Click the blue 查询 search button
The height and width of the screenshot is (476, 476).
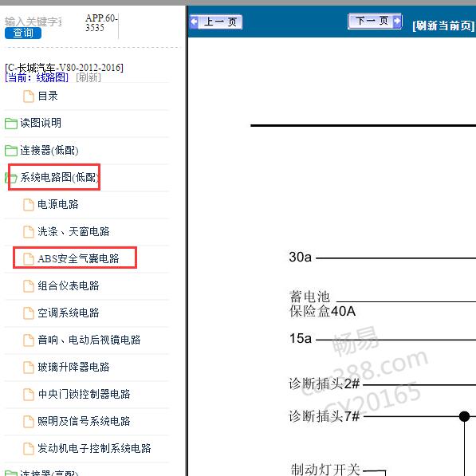23,33
